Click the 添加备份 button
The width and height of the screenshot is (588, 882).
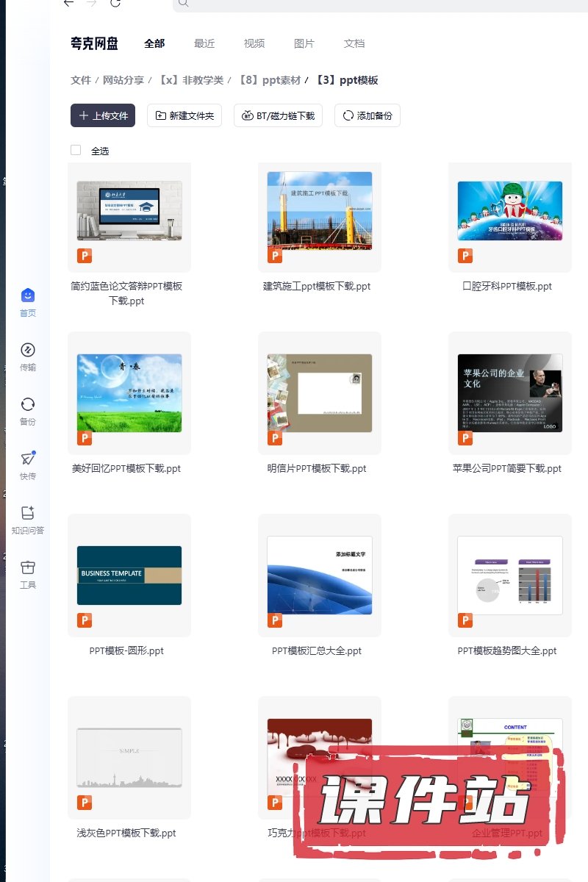point(367,115)
